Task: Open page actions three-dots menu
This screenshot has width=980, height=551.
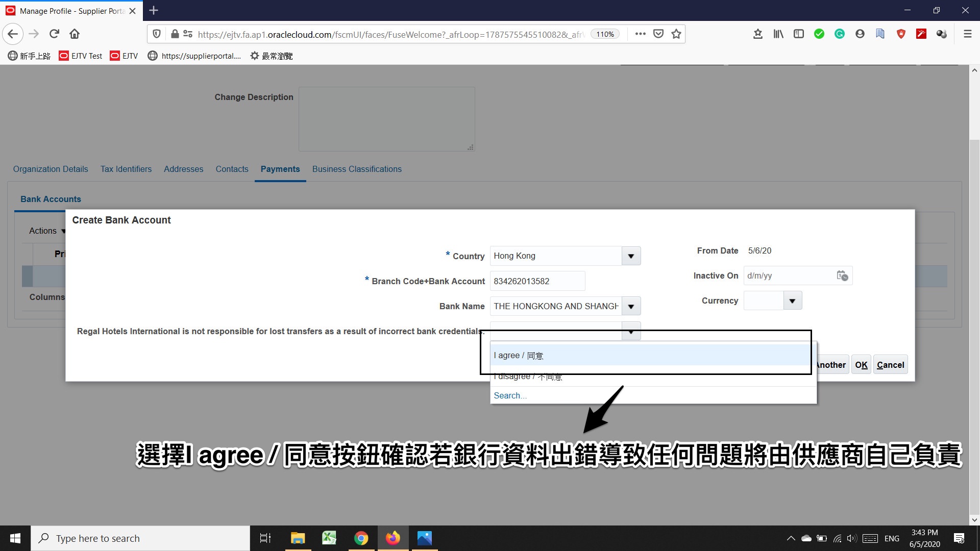Action: [640, 34]
